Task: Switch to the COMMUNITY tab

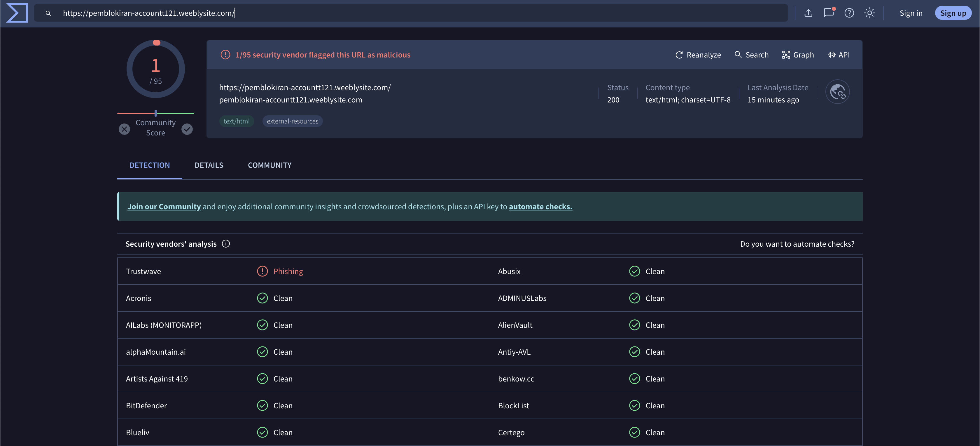Action: coord(270,165)
